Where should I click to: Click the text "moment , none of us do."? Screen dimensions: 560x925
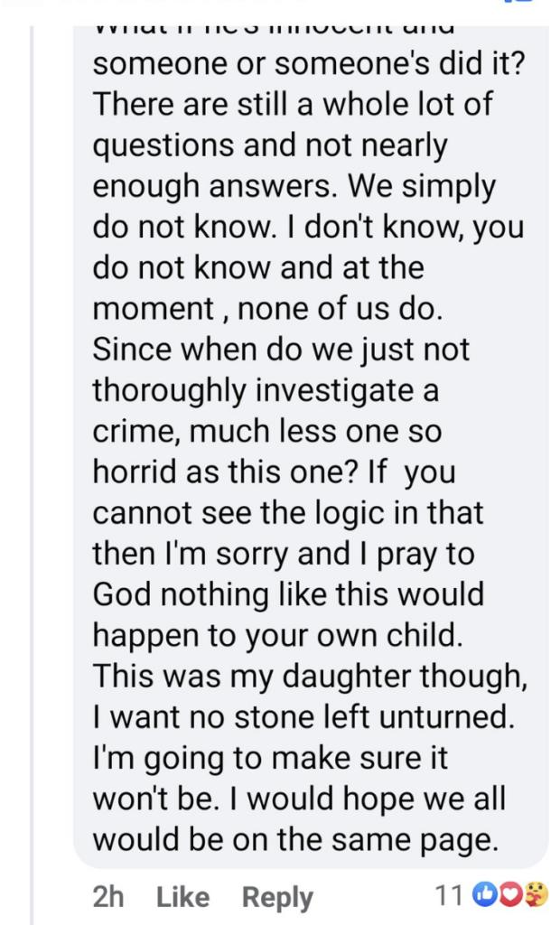[268, 309]
